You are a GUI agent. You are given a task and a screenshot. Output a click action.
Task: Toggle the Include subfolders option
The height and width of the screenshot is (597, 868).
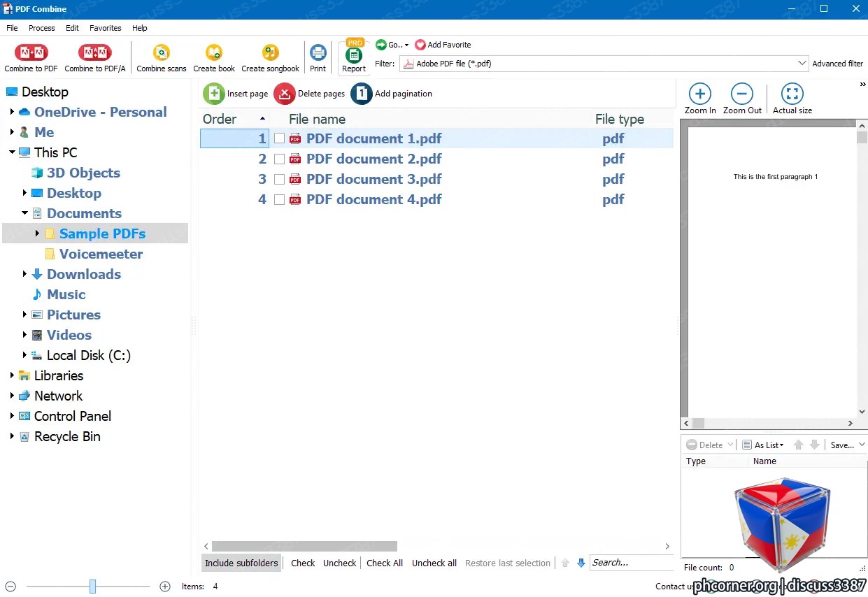tap(241, 563)
